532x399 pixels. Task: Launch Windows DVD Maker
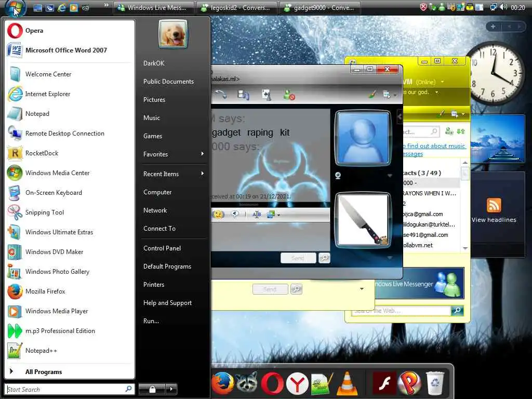click(69, 252)
